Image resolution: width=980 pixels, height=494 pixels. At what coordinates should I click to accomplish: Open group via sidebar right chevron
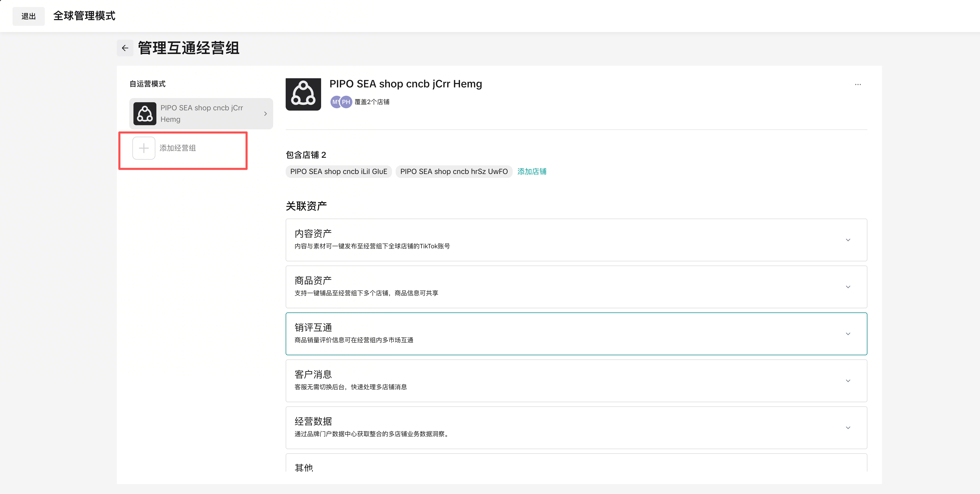tap(266, 114)
